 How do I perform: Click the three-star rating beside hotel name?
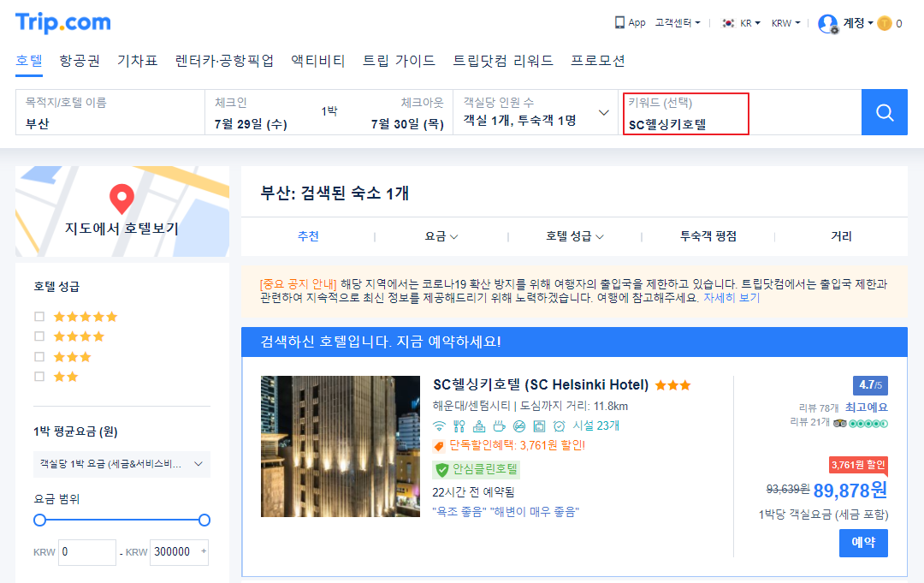point(672,385)
